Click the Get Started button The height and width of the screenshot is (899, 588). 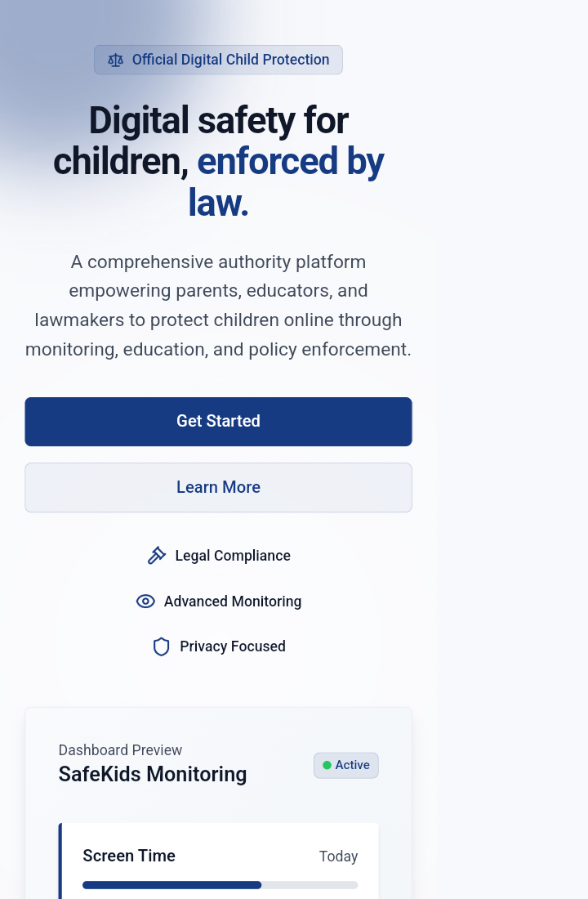[218, 422]
